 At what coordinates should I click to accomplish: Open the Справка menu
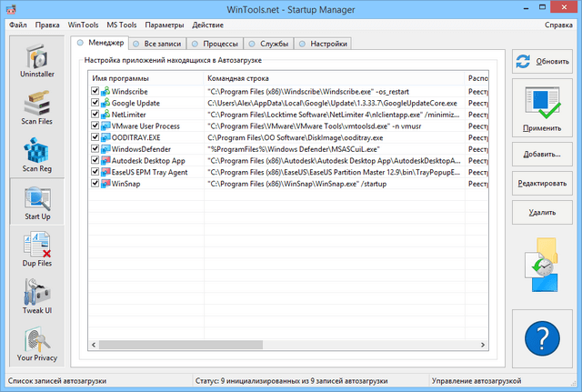[558, 25]
